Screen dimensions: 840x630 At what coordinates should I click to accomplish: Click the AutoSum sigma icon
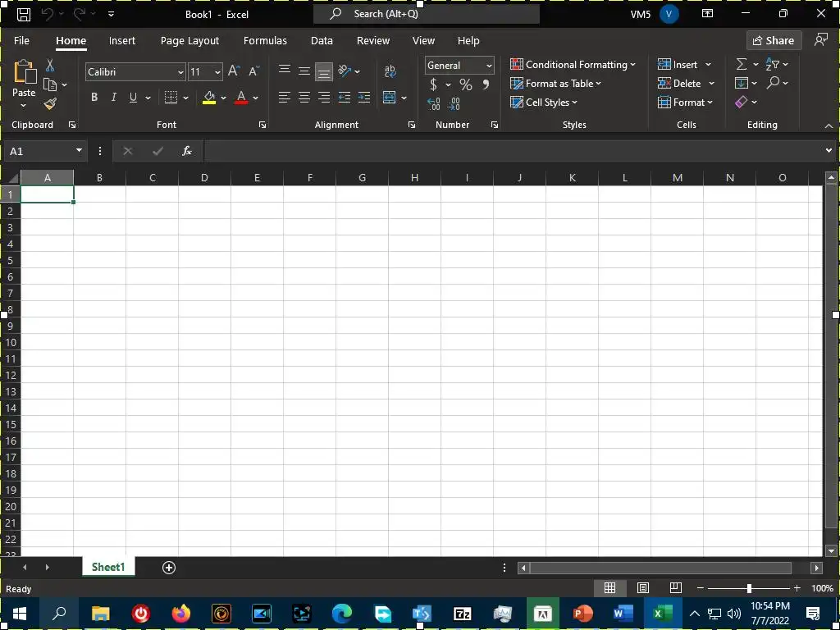point(742,64)
